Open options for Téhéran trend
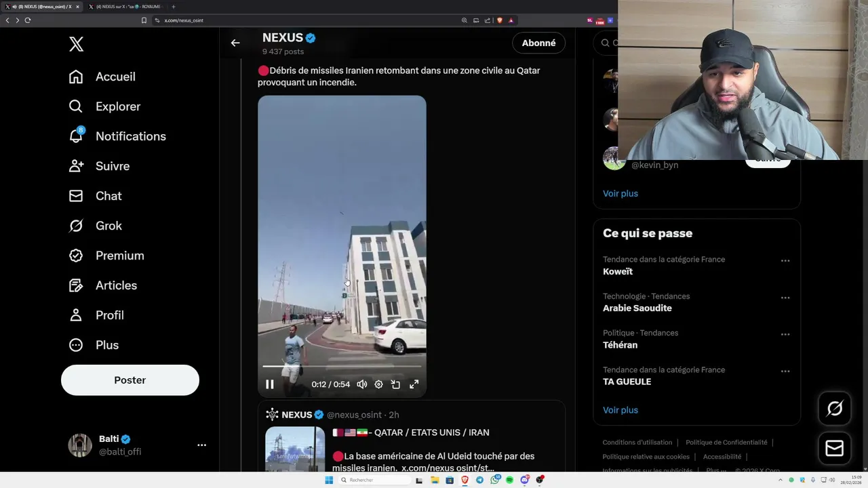This screenshot has height=488, width=868. 785,334
